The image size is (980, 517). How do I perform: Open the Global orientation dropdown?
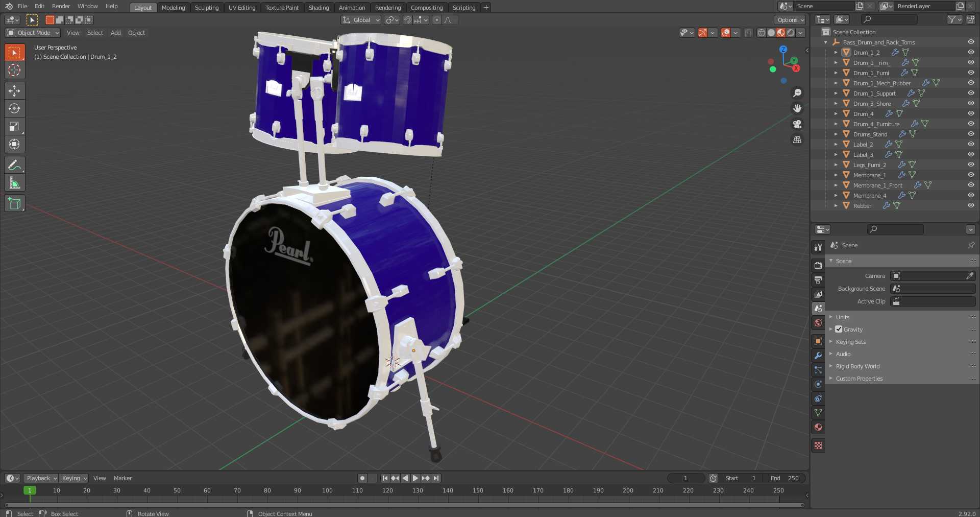[361, 20]
